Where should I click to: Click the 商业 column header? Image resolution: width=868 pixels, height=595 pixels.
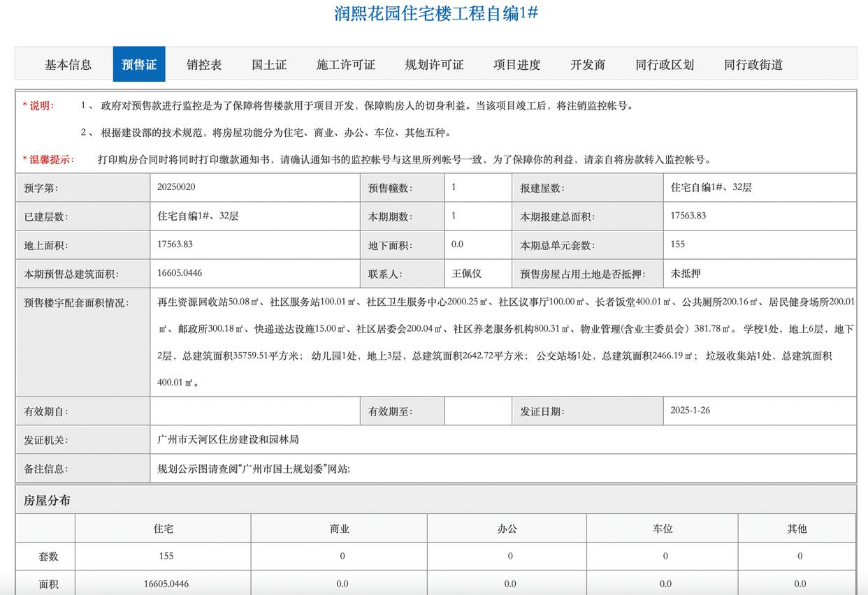340,529
